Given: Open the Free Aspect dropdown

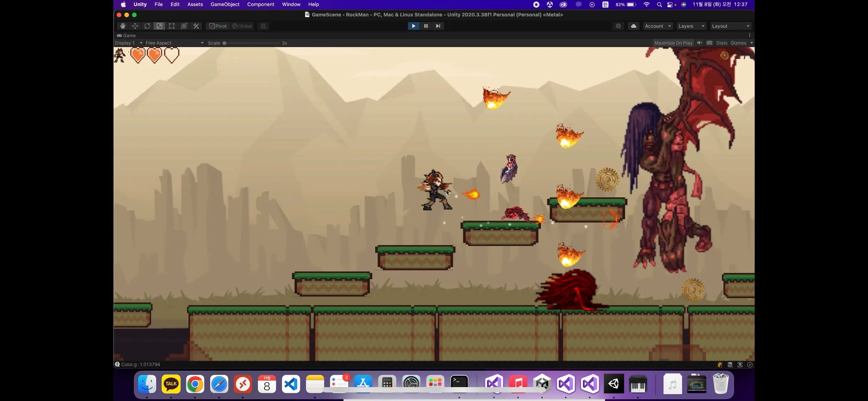Looking at the screenshot, I should 175,43.
